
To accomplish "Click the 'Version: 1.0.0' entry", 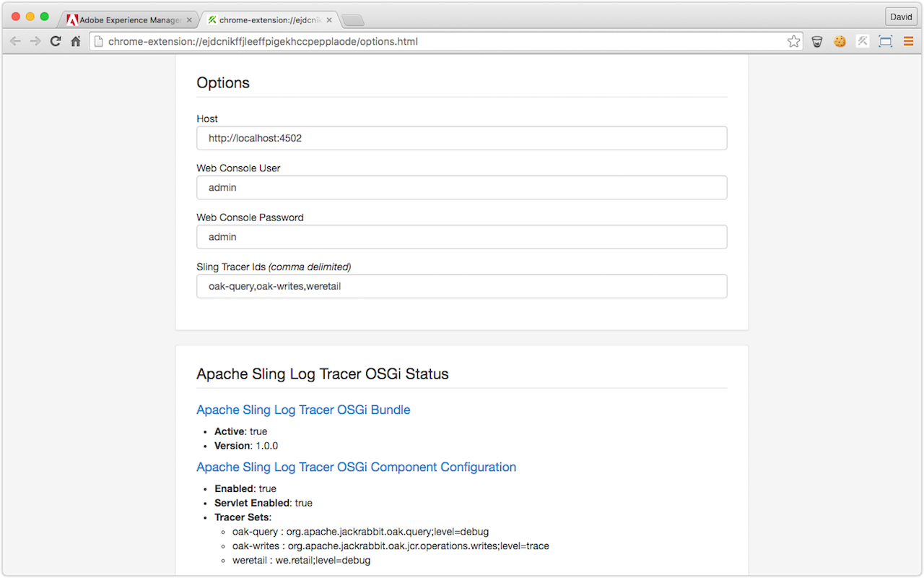I will (246, 446).
